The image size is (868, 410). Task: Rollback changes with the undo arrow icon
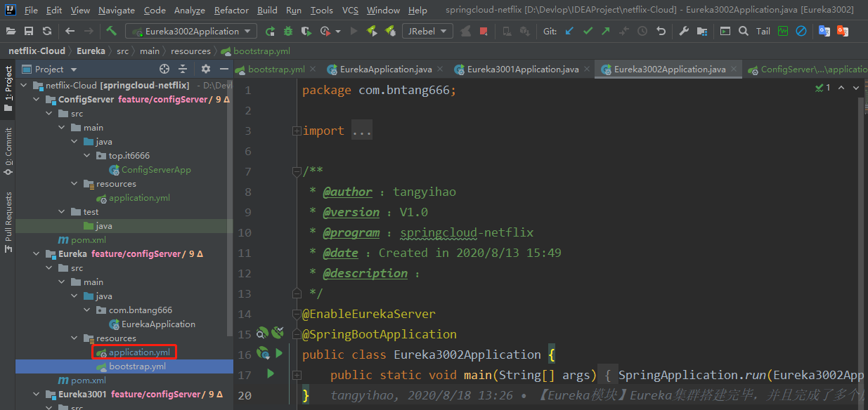[661, 31]
